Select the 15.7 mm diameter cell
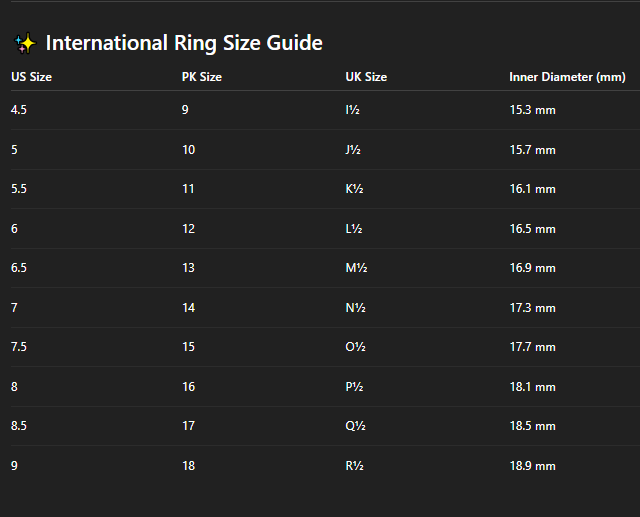This screenshot has height=517, width=640. pos(532,150)
